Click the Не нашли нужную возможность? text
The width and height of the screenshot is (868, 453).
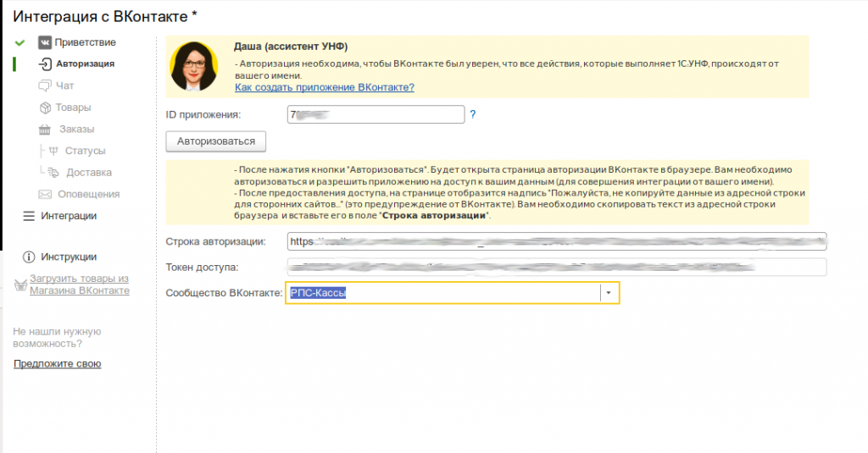pyautogui.click(x=57, y=337)
